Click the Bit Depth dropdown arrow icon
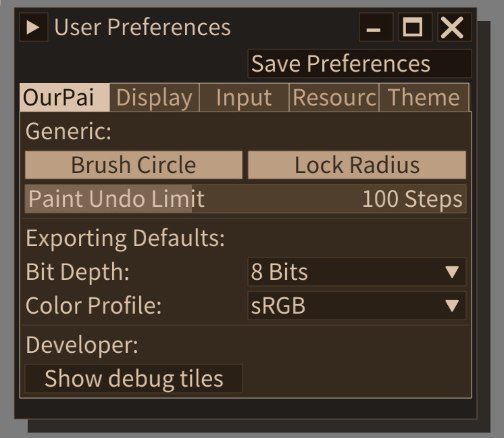This screenshot has width=504, height=438. point(452,272)
